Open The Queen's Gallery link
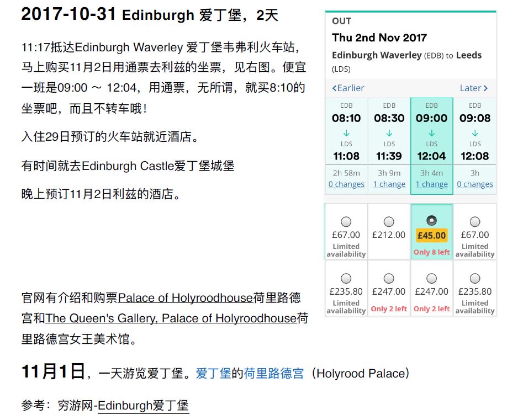Screen dimensions: 523x420 pyautogui.click(x=171, y=319)
